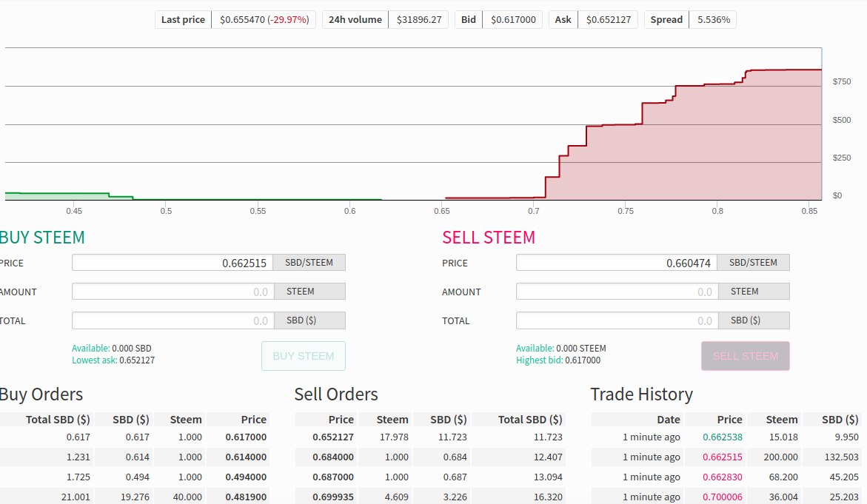The height and width of the screenshot is (504, 867).
Task: Click trade history price 0.662538
Action: coord(722,437)
